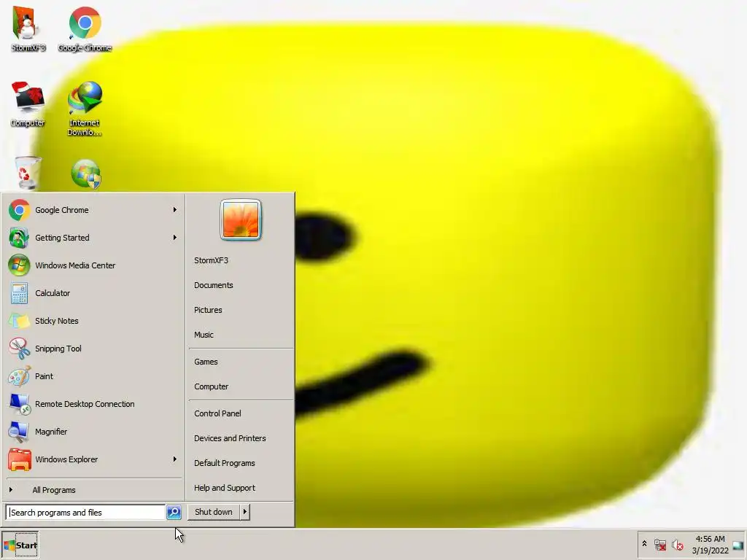Click the Snipping Tool scissors icon
This screenshot has width=747, height=560.
(x=19, y=349)
